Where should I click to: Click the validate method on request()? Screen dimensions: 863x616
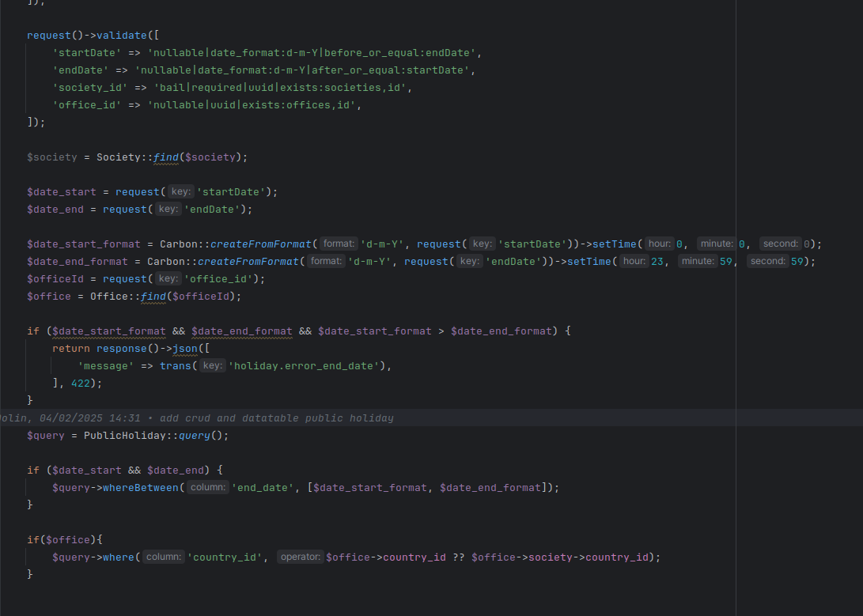click(122, 36)
